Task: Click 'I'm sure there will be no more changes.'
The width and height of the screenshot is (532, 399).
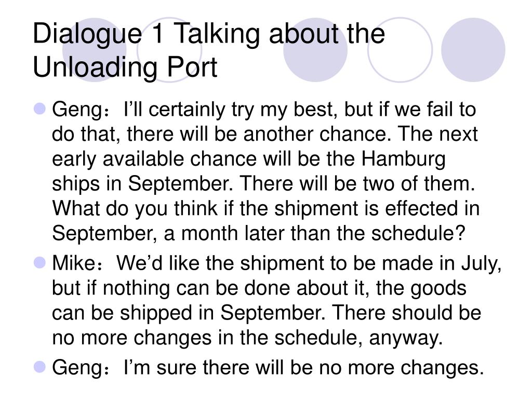Action: pyautogui.click(x=303, y=367)
